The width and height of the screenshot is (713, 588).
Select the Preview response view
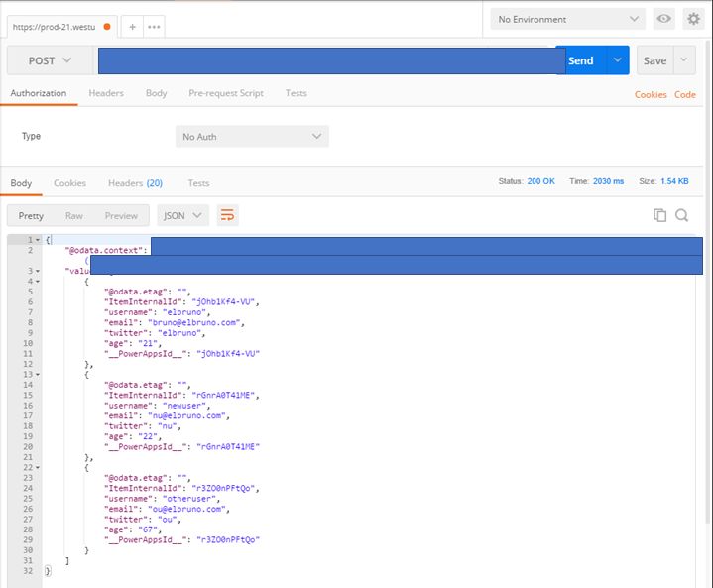(121, 215)
